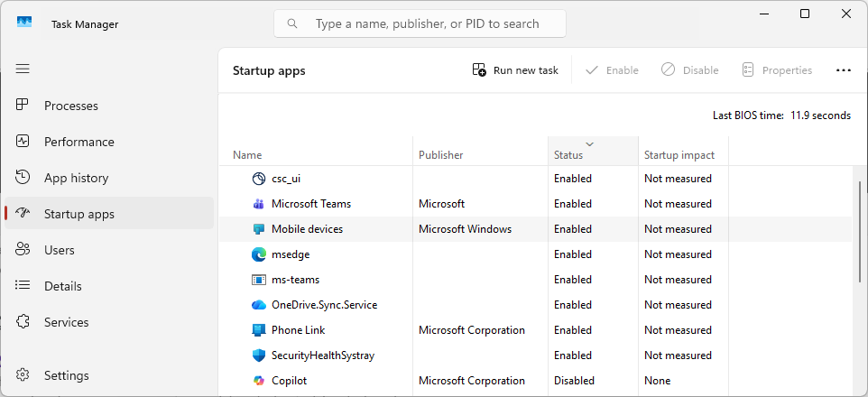Click the Run new task icon

(479, 69)
